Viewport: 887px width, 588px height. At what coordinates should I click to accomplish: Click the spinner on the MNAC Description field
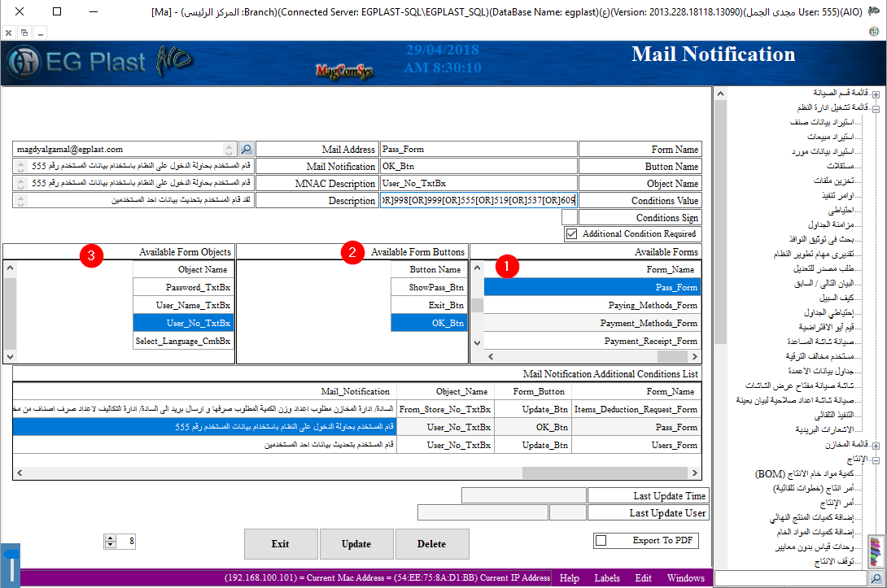21,184
